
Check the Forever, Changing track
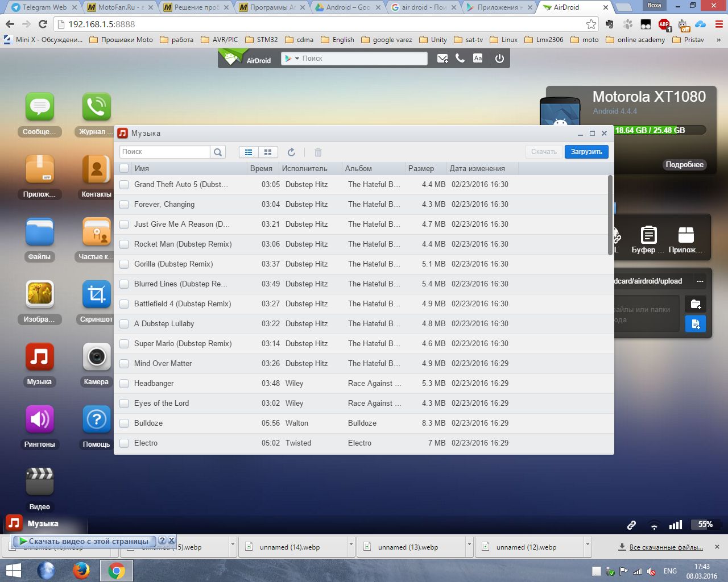(124, 205)
